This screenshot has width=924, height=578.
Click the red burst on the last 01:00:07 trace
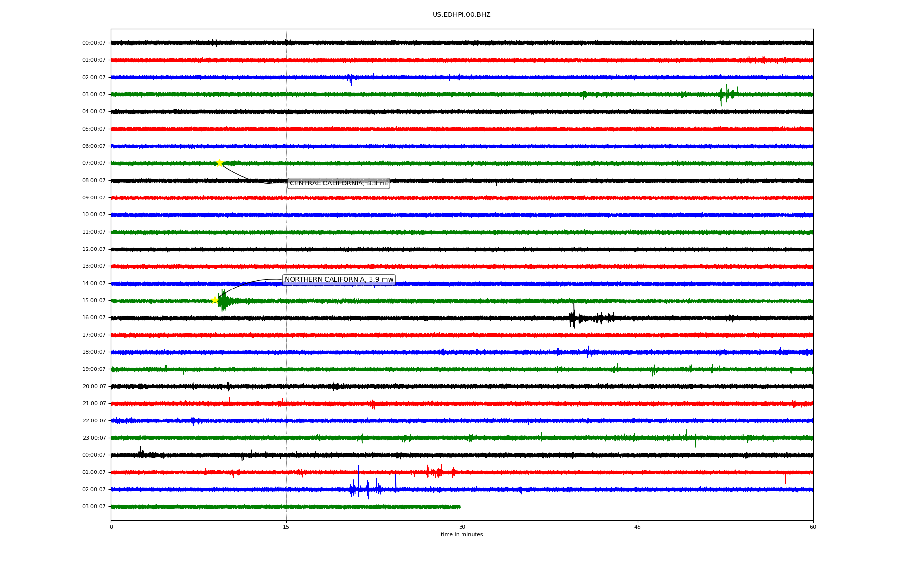point(437,472)
